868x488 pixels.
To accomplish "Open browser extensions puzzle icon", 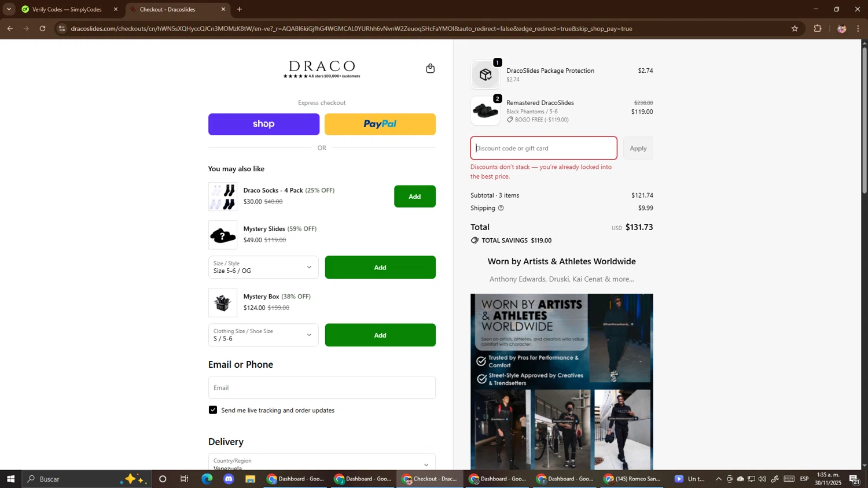I will tap(818, 28).
